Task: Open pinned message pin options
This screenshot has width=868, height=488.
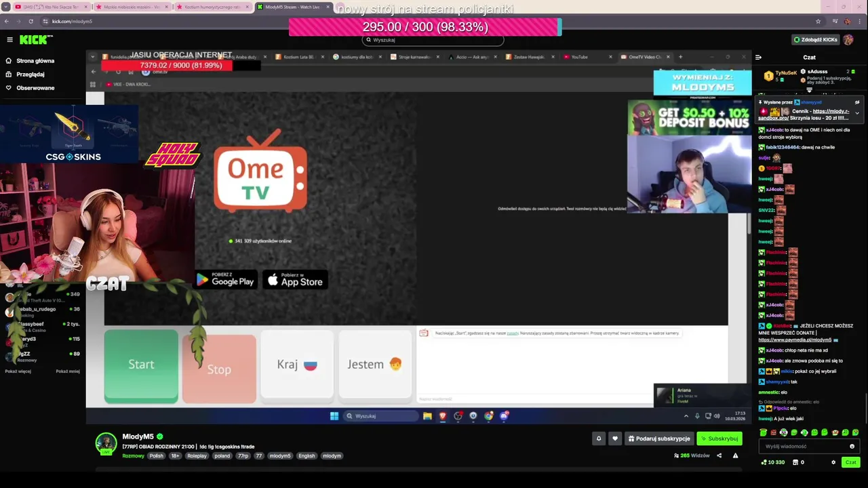Action: point(857,102)
